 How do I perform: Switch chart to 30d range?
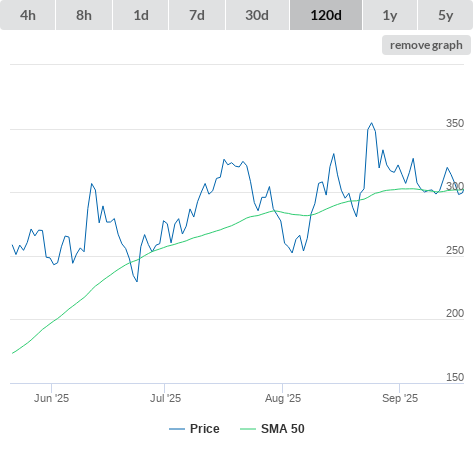pos(257,15)
